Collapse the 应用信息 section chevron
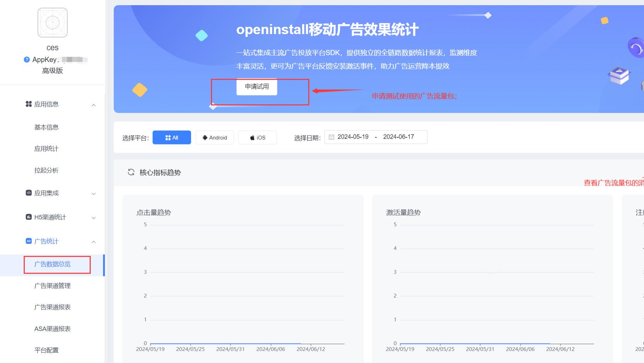 click(x=93, y=105)
